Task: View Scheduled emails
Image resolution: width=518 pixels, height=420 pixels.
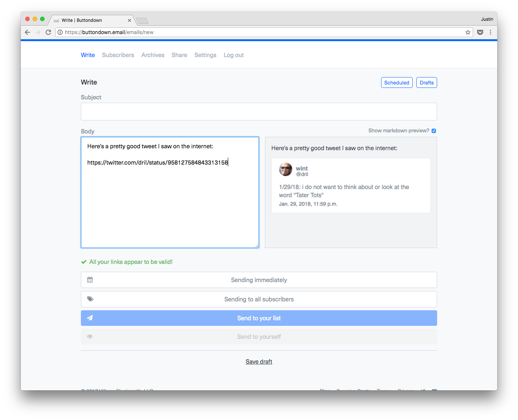Action: pos(396,83)
